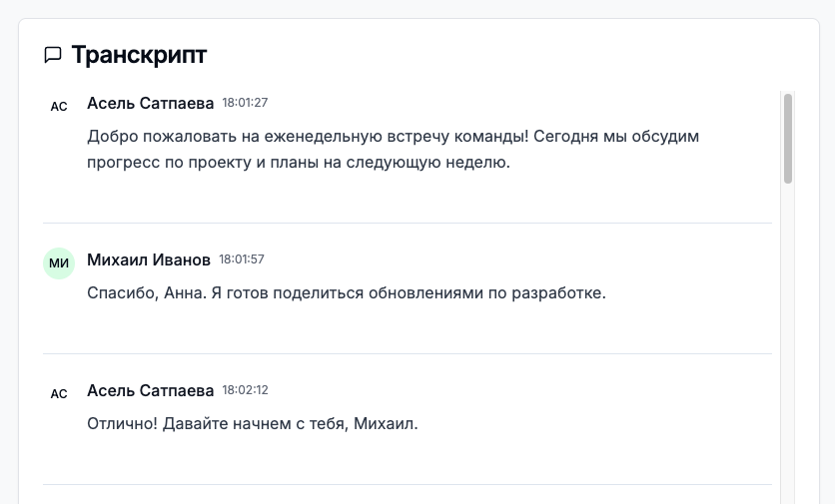Viewport: 835px width, 504px height.
Task: Jump to timestamp 18:01:57
Action: (242, 259)
